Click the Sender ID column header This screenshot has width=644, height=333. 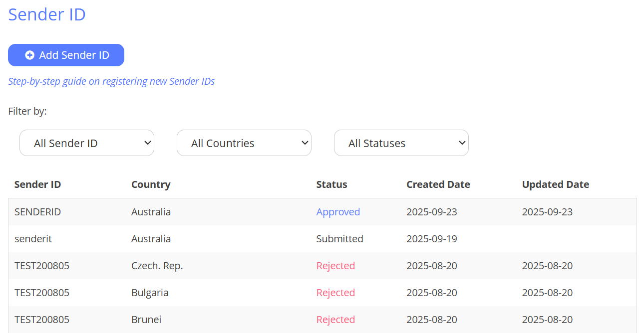(x=38, y=184)
